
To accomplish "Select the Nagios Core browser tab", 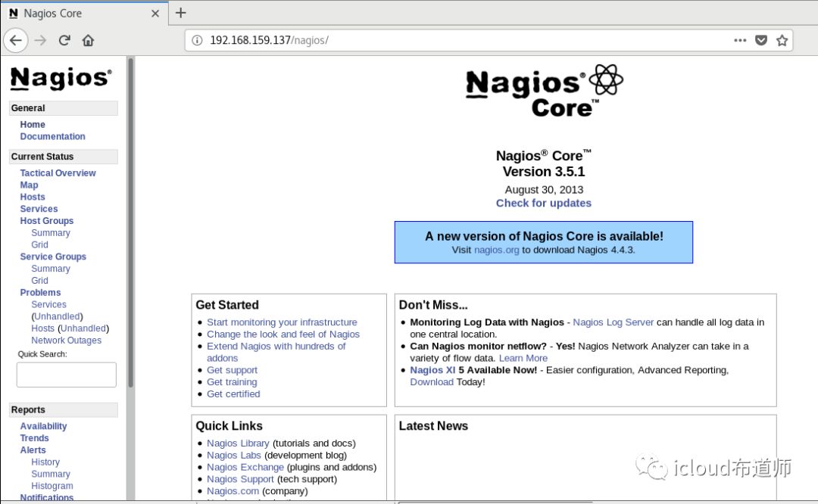I will [x=85, y=14].
